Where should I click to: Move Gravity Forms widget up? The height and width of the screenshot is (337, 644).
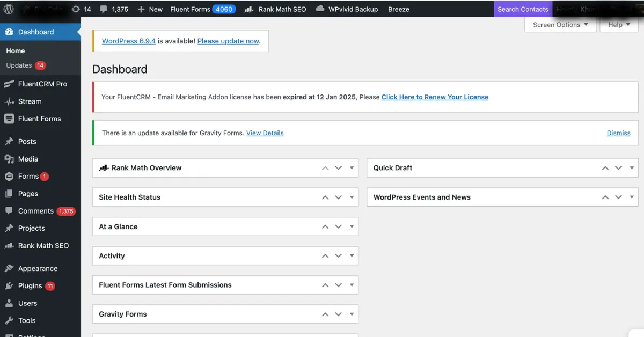pyautogui.click(x=325, y=314)
